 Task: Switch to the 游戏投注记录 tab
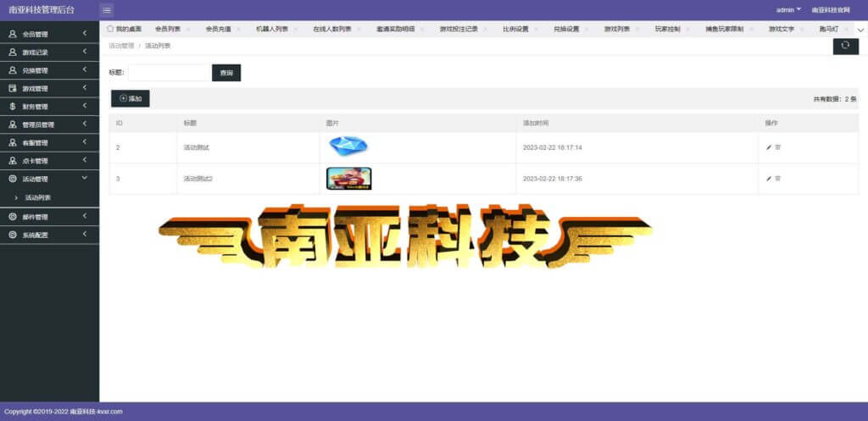pyautogui.click(x=459, y=30)
